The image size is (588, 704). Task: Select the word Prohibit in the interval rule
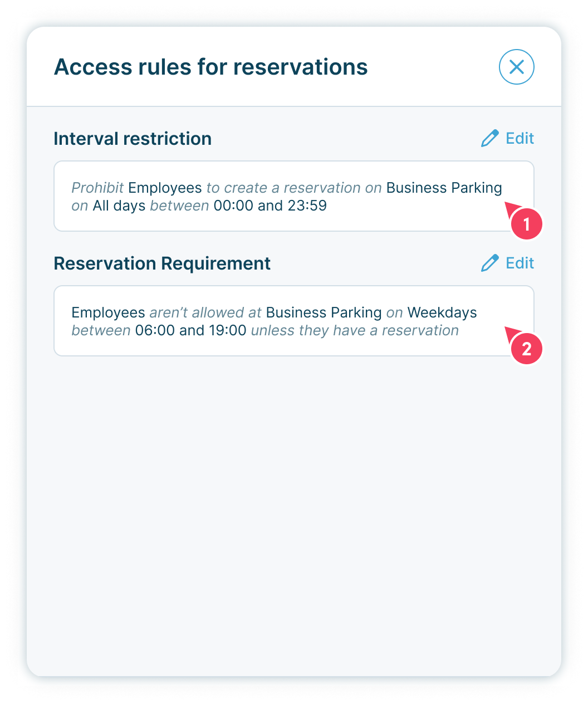tap(97, 188)
